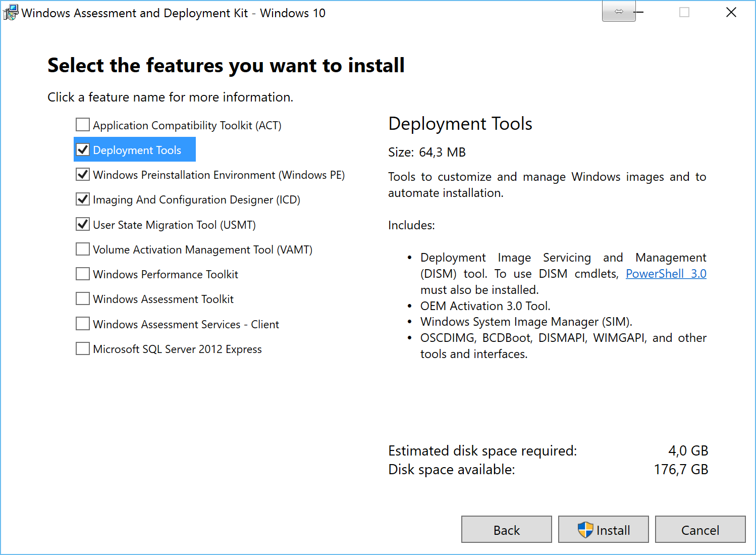The height and width of the screenshot is (555, 756).
Task: Select the Microsoft SQL Server 2012 Express checkbox
Action: coord(83,349)
